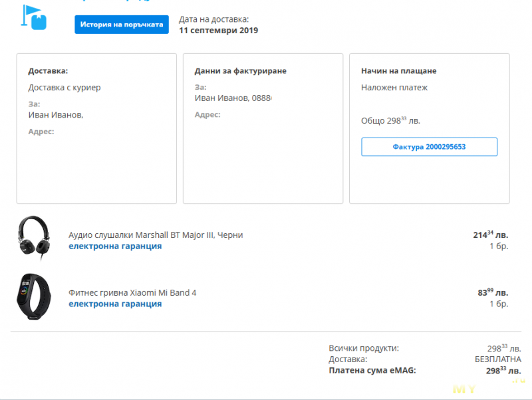Click delivery date 11 септември 2019
This screenshot has height=400, width=532.
coord(219,31)
